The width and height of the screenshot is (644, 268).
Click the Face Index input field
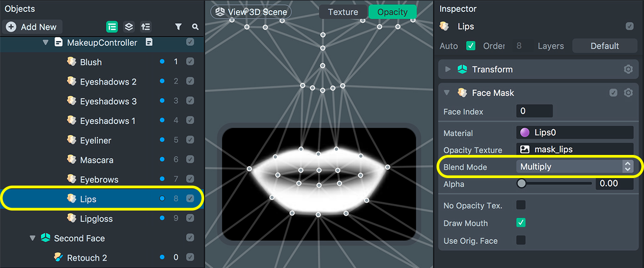pyautogui.click(x=534, y=111)
